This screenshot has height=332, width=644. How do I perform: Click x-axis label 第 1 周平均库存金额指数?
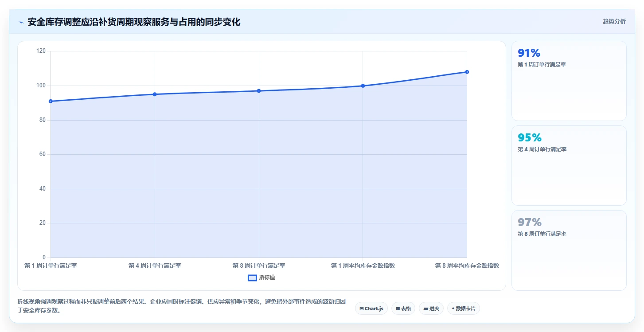[363, 266]
